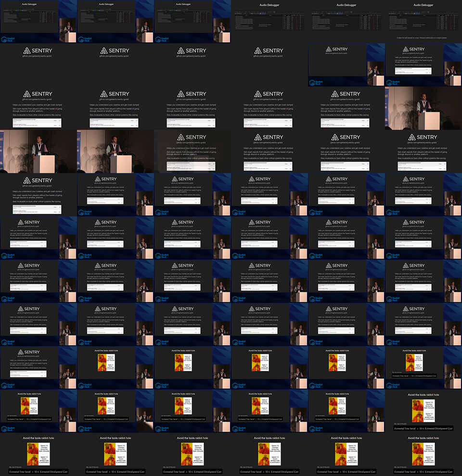Select the logo-only Sentry frame with speaker inset

346,65
